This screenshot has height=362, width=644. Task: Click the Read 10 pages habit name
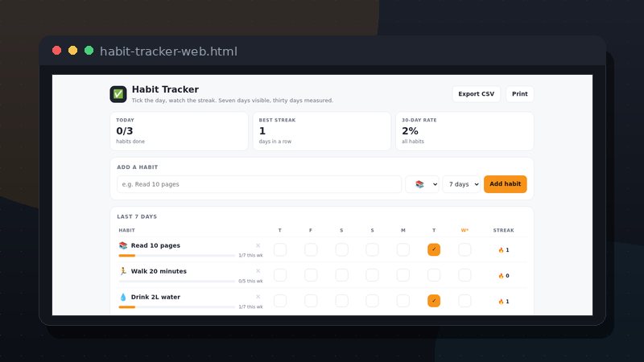[155, 245]
